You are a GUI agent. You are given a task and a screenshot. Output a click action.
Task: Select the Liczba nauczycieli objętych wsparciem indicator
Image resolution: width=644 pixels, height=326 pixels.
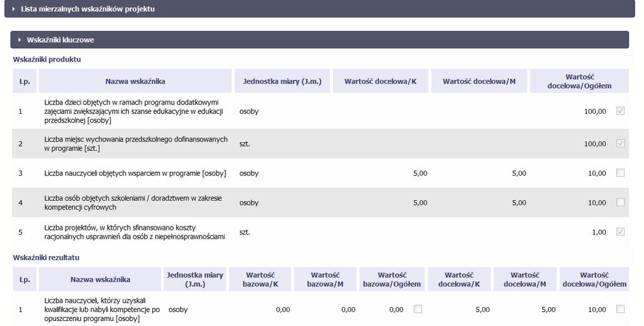(135, 173)
